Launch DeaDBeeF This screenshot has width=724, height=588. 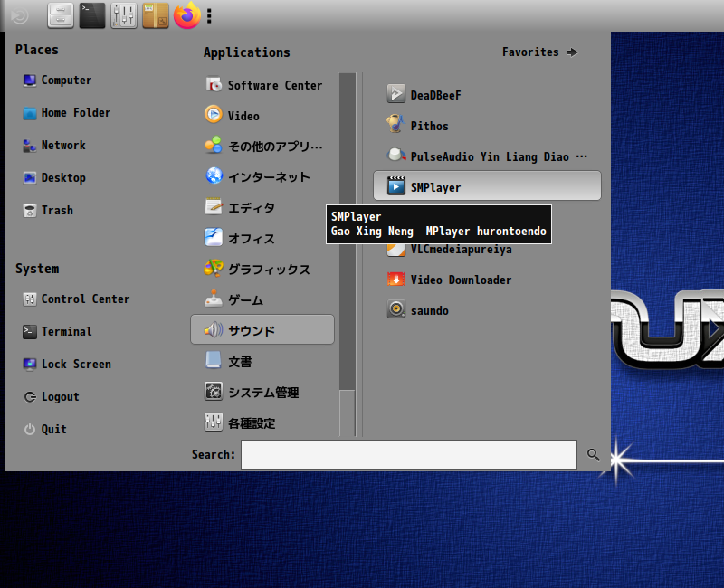pos(487,95)
